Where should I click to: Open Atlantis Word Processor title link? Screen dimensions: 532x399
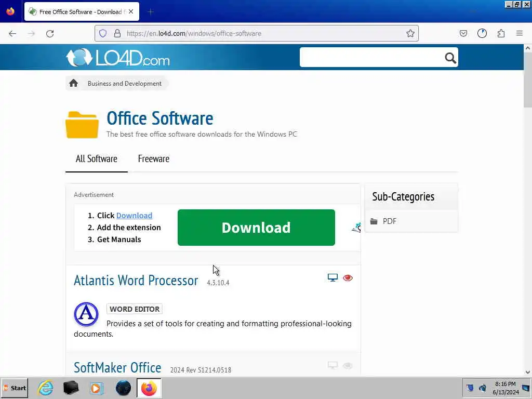136,280
